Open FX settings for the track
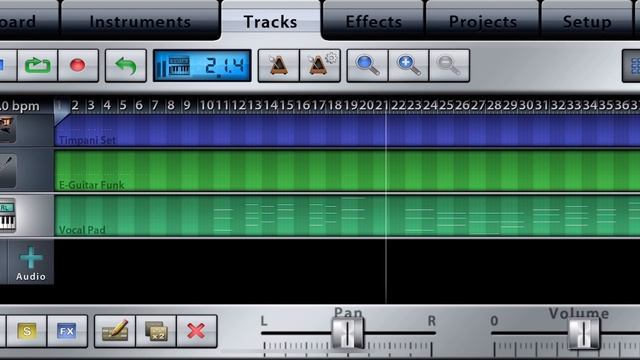The image size is (640, 360). pyautogui.click(x=67, y=331)
